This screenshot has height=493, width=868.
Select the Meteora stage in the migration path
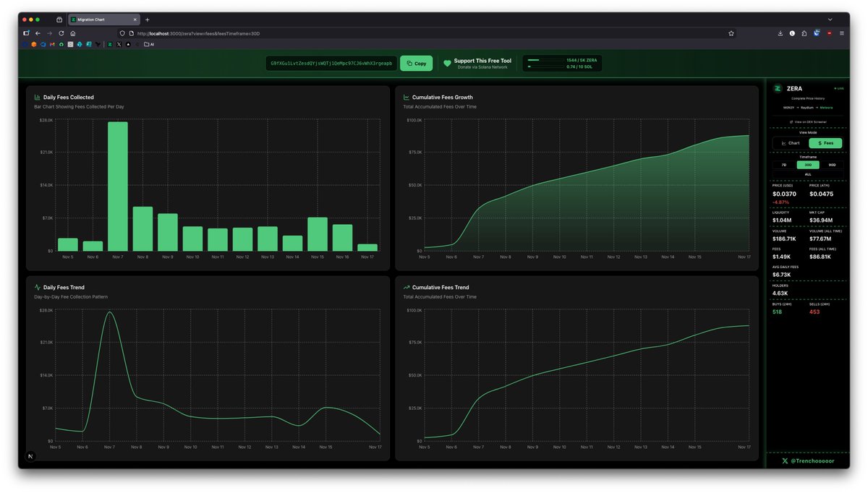click(826, 108)
